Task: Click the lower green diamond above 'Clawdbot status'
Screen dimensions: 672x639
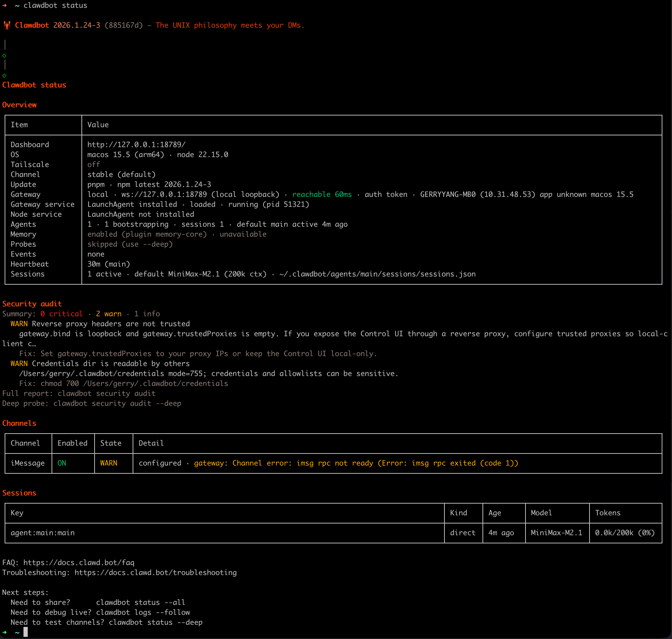Action: point(4,76)
